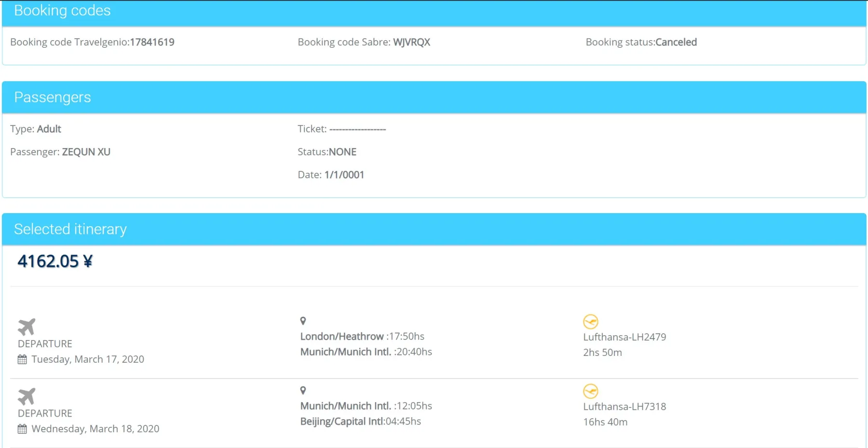Click the airplane icon for the March 18 departure
This screenshot has height=448, width=868.
coord(27,396)
